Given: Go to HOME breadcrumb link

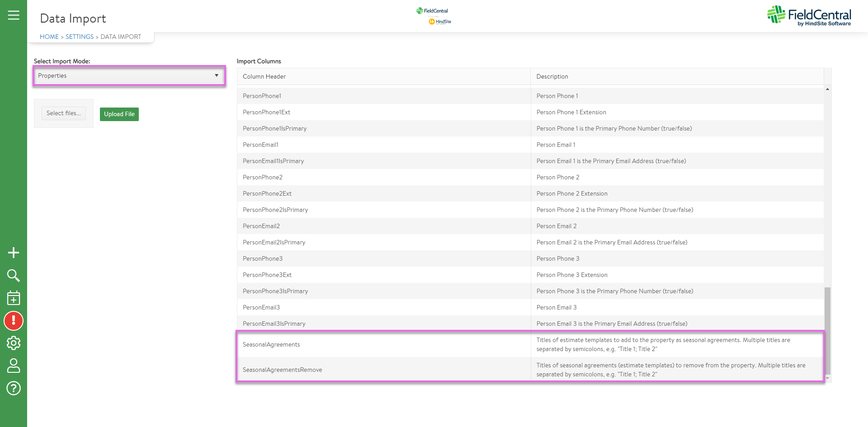Looking at the screenshot, I should tap(49, 37).
